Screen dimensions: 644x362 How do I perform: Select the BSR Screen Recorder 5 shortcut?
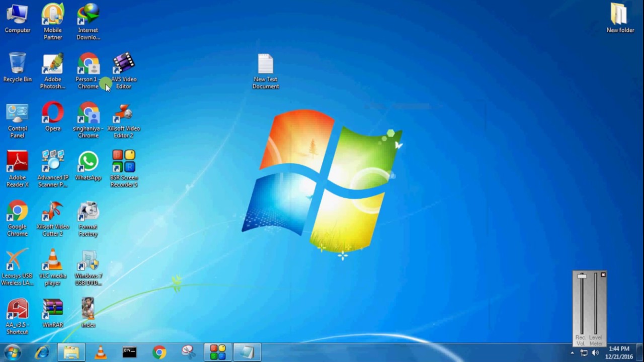(124, 169)
